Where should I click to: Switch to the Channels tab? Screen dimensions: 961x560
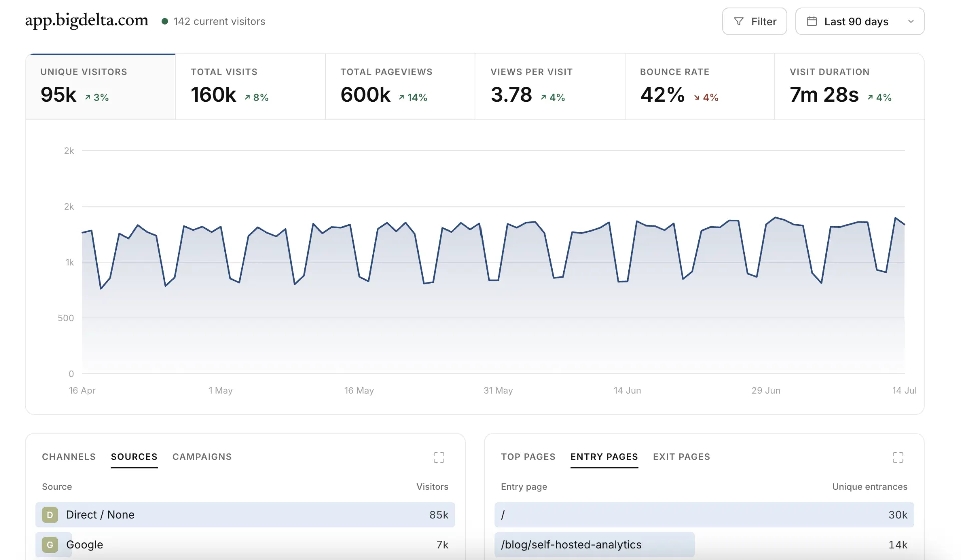click(x=69, y=457)
